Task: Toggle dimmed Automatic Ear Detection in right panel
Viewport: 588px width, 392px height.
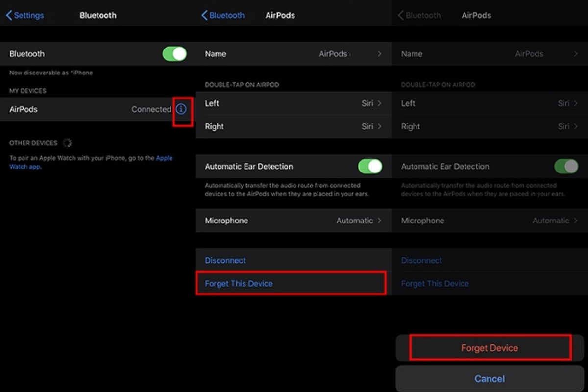Action: [x=566, y=167]
